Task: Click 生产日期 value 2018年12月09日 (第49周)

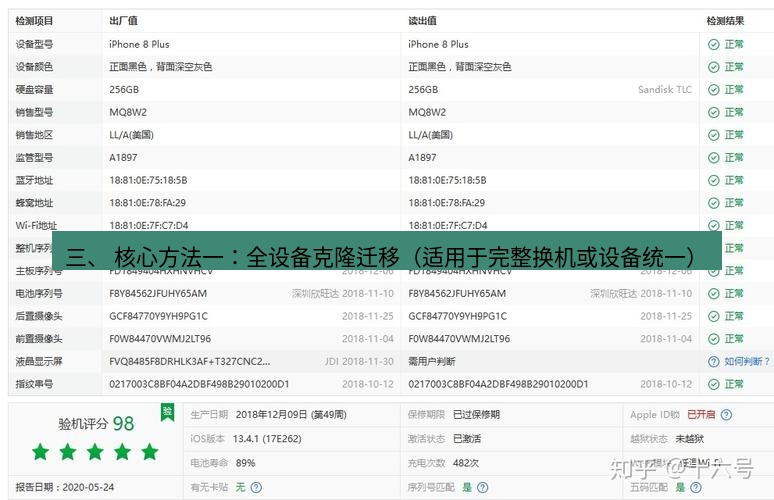Action: coord(291,415)
